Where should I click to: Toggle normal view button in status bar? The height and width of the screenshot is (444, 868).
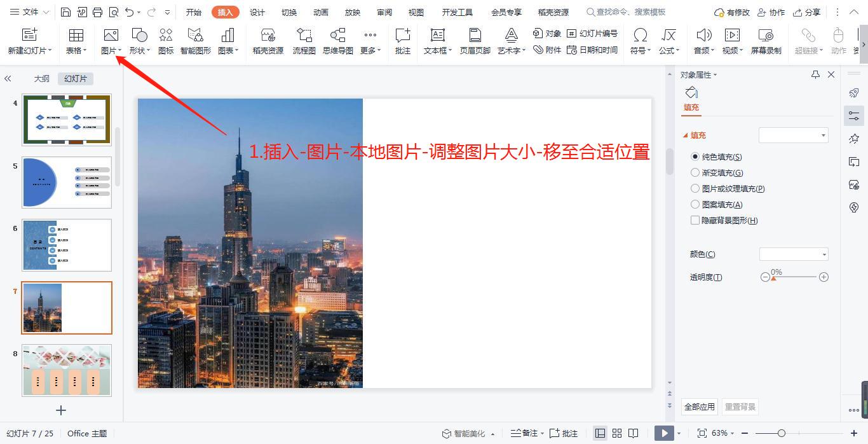(x=600, y=433)
